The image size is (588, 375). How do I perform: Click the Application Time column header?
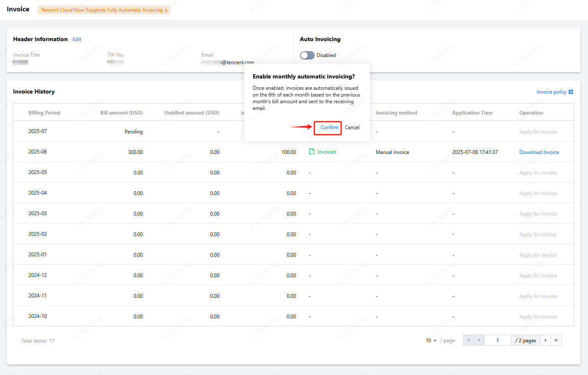(472, 113)
